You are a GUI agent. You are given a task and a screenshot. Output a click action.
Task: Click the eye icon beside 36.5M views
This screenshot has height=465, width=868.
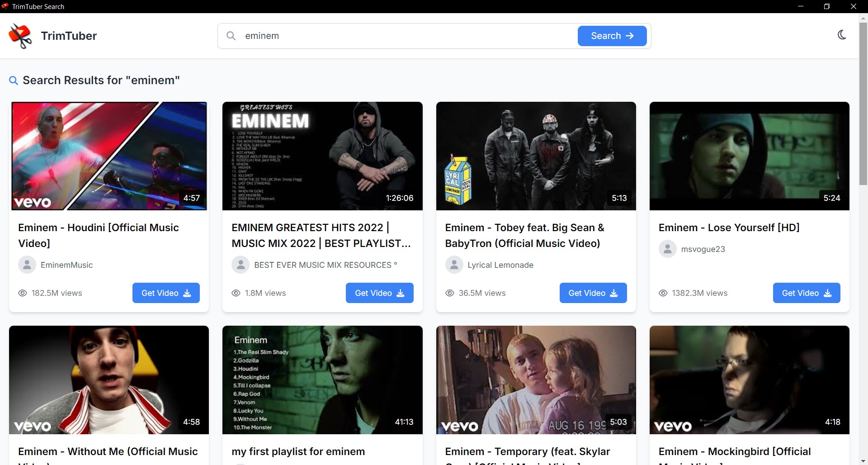point(450,293)
